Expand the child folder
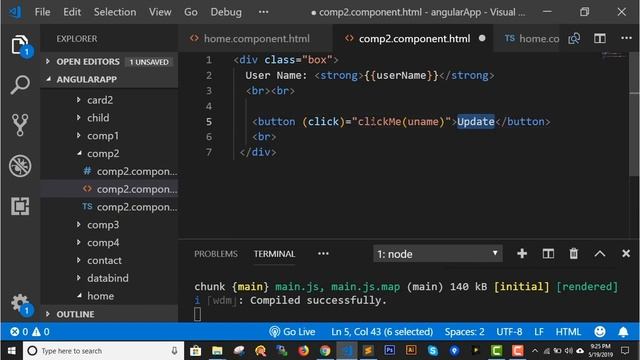The height and width of the screenshot is (360, 640). tap(98, 118)
